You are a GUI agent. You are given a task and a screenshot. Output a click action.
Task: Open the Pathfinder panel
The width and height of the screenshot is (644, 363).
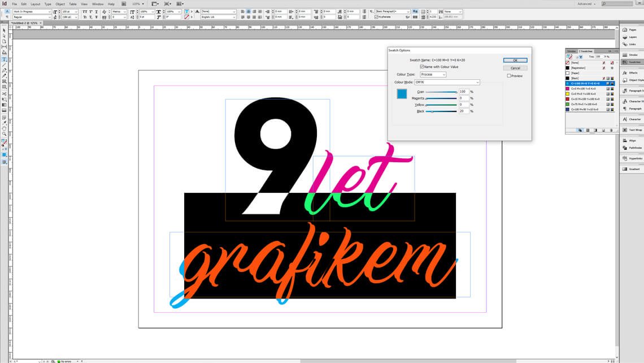pyautogui.click(x=632, y=148)
